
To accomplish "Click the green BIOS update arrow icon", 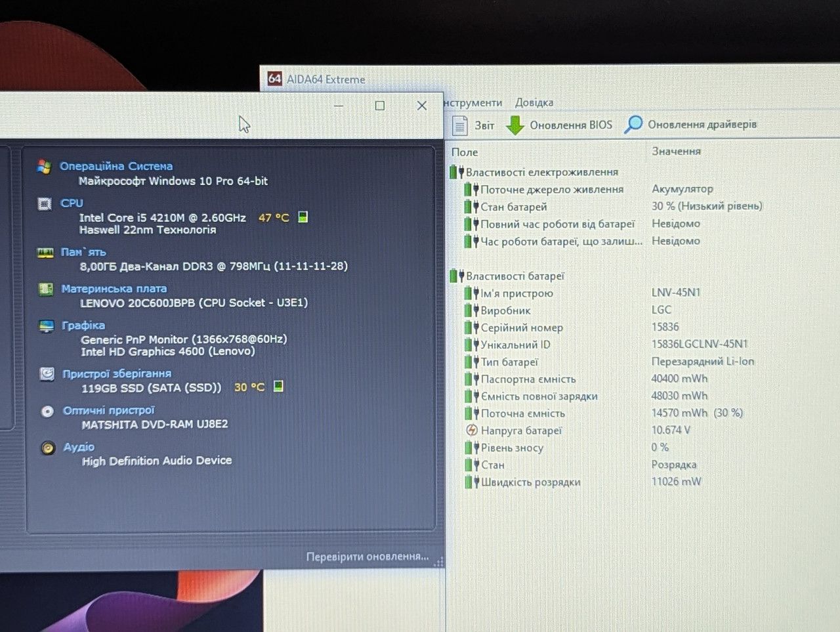I will pyautogui.click(x=515, y=125).
